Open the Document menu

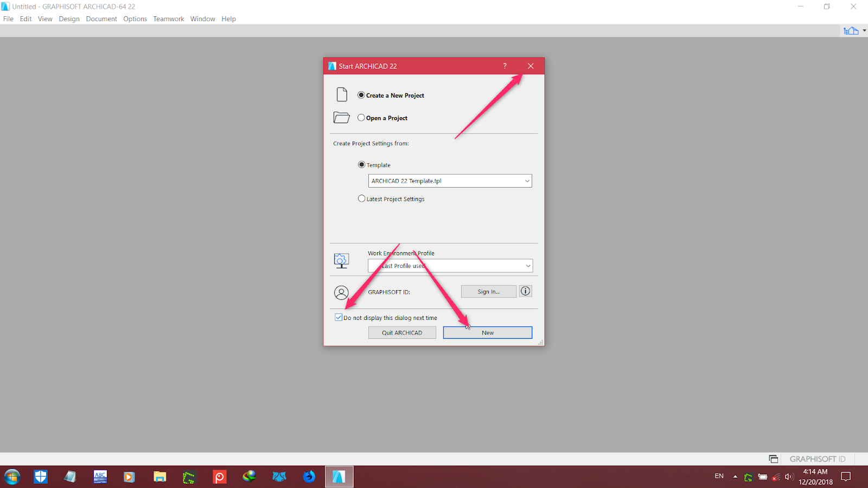[101, 18]
